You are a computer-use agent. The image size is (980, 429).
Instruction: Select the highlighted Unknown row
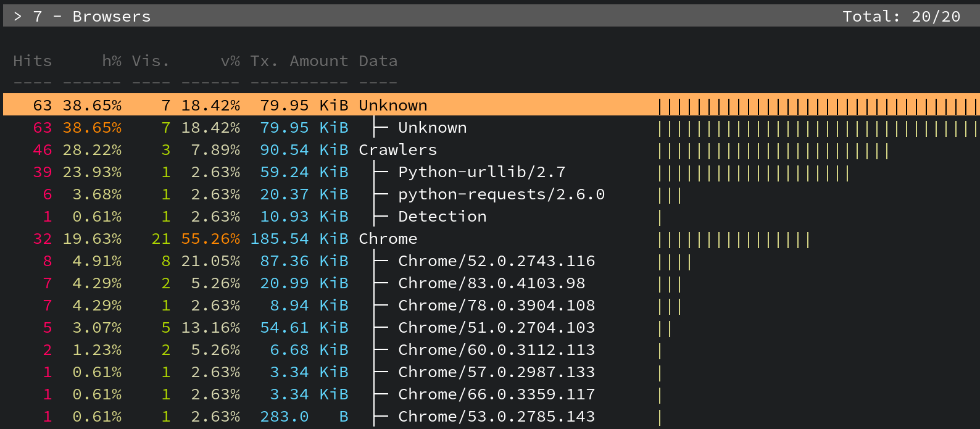pos(392,106)
